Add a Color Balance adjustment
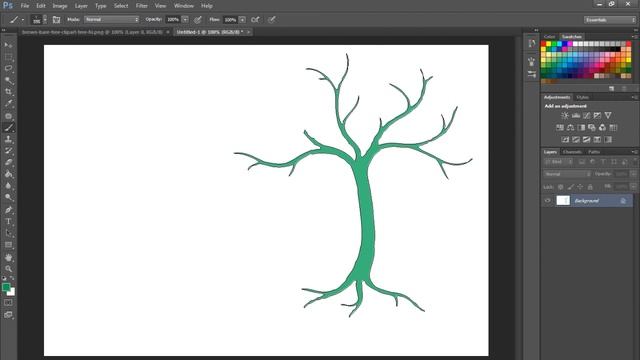The height and width of the screenshot is (360, 640). 570,128
